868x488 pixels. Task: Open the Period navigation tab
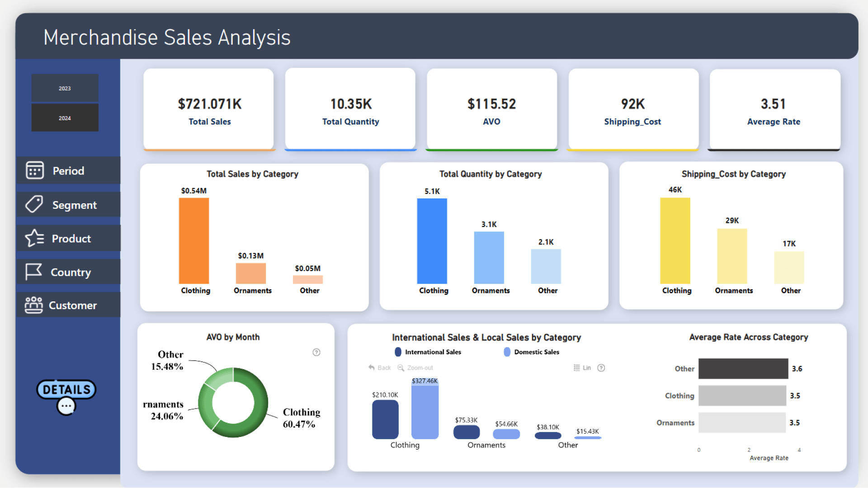click(68, 170)
